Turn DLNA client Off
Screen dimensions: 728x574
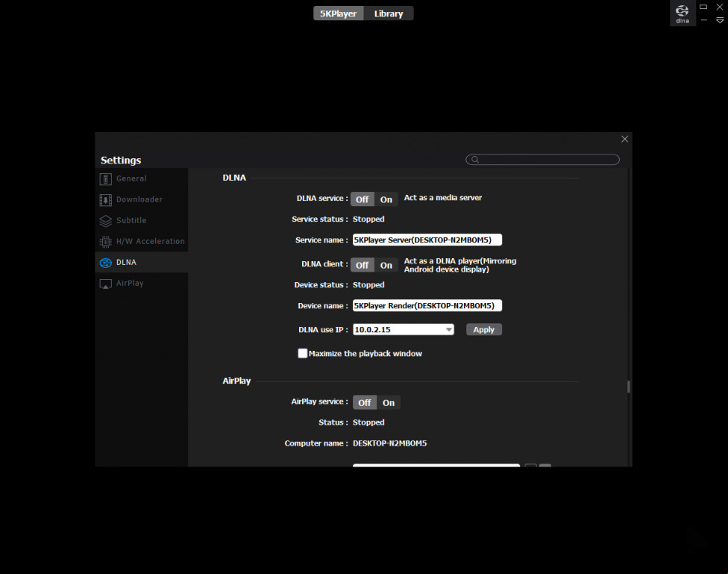coord(363,265)
